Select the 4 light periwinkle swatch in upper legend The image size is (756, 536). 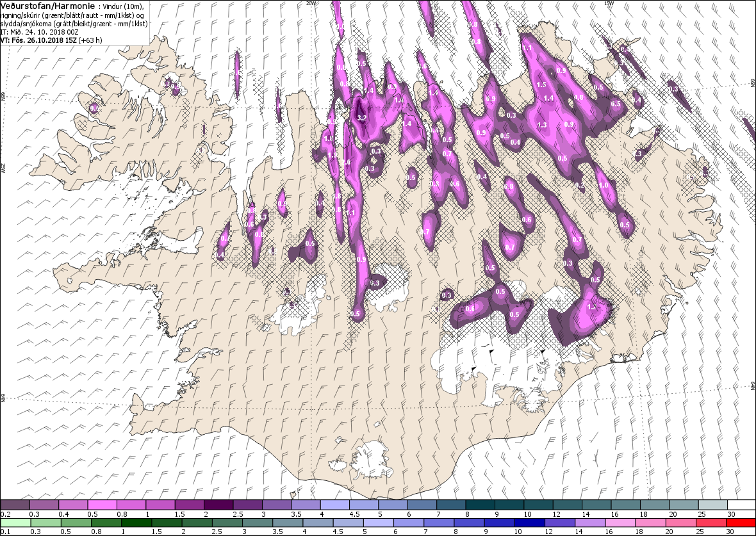coord(334,506)
